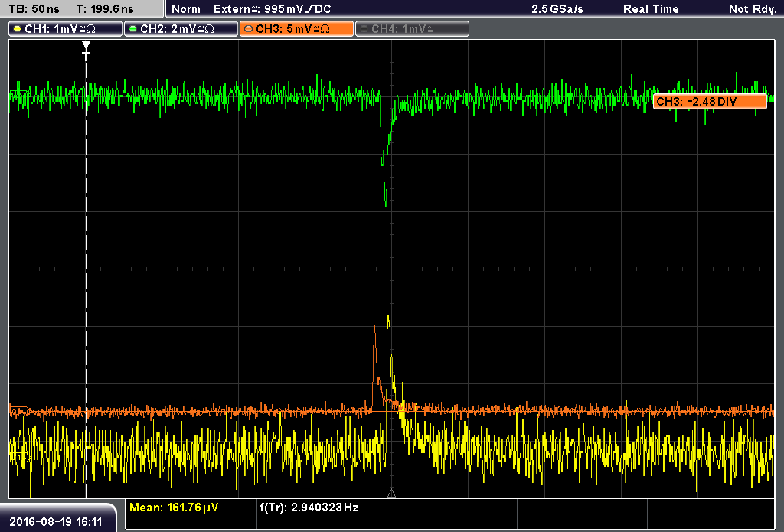Click the yellow CH1 ground-level marker at left edge
784x532 pixels.
(19, 457)
